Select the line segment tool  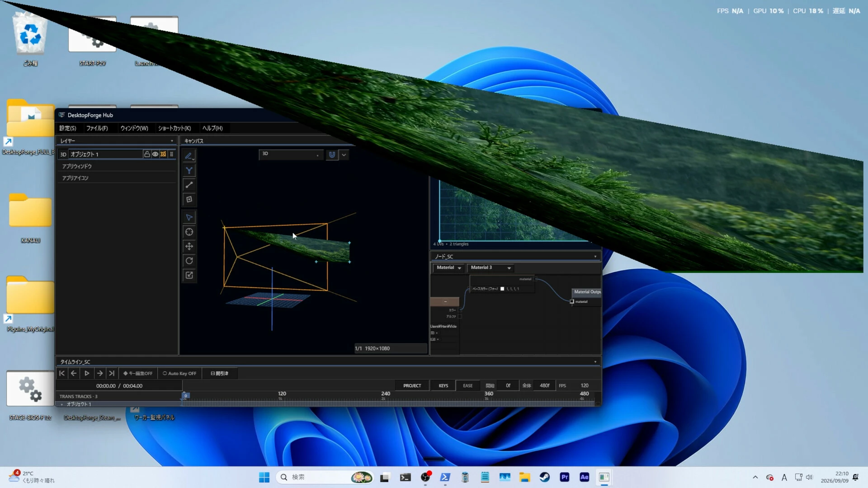click(x=189, y=185)
